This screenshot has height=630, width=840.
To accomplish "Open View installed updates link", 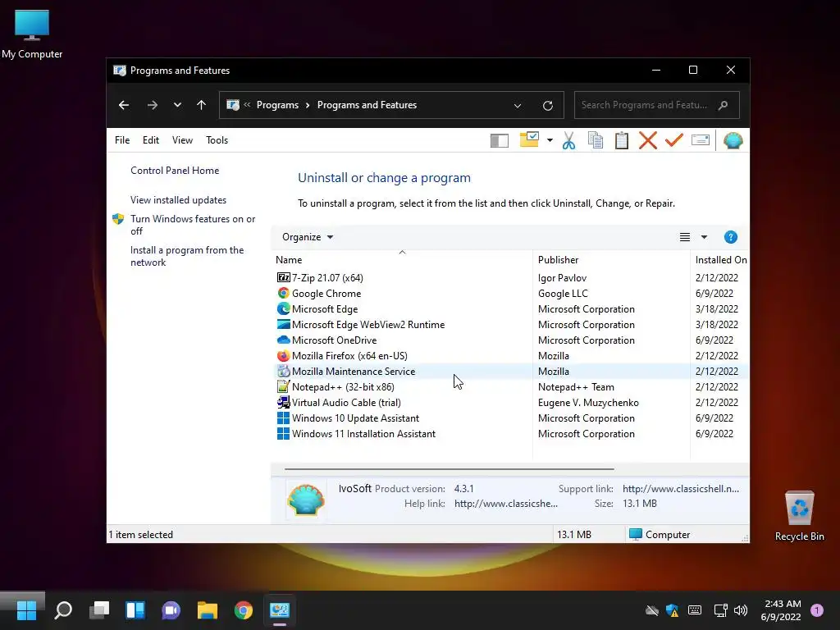I will coord(178,200).
